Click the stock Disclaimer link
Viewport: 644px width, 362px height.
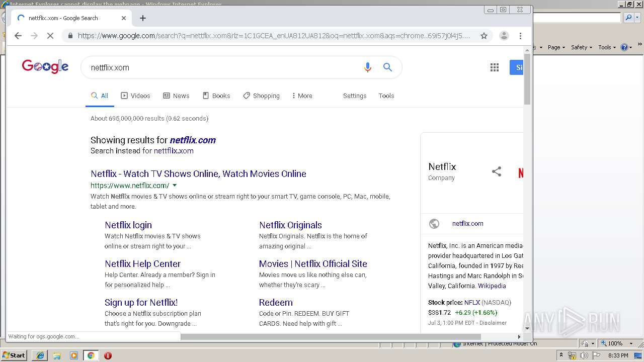(x=493, y=323)
